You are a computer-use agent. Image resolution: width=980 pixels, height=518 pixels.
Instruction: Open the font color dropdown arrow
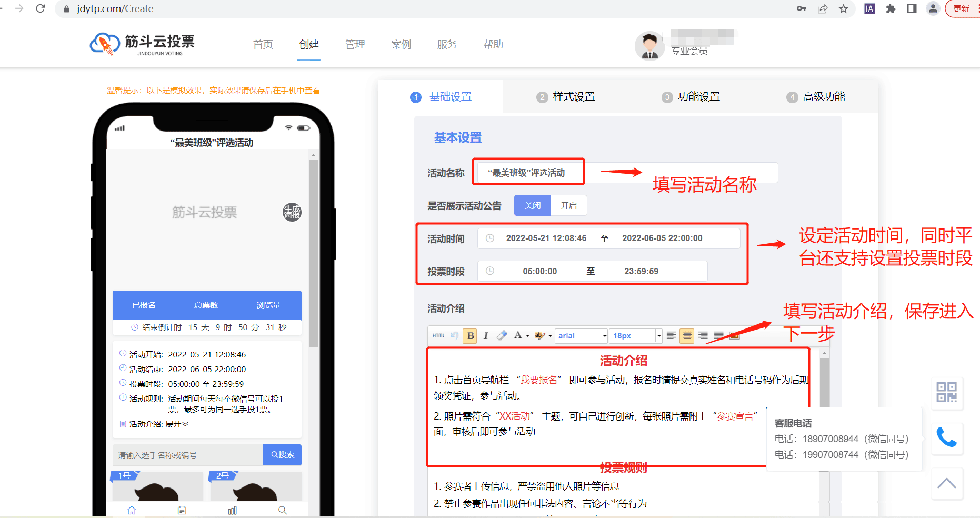(527, 336)
